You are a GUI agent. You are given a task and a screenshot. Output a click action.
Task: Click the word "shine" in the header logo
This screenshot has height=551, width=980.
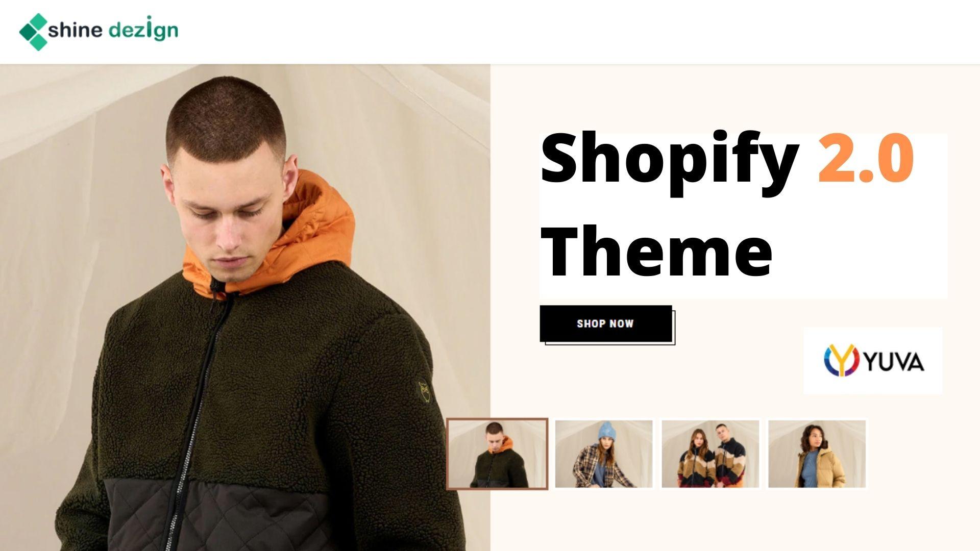(76, 31)
